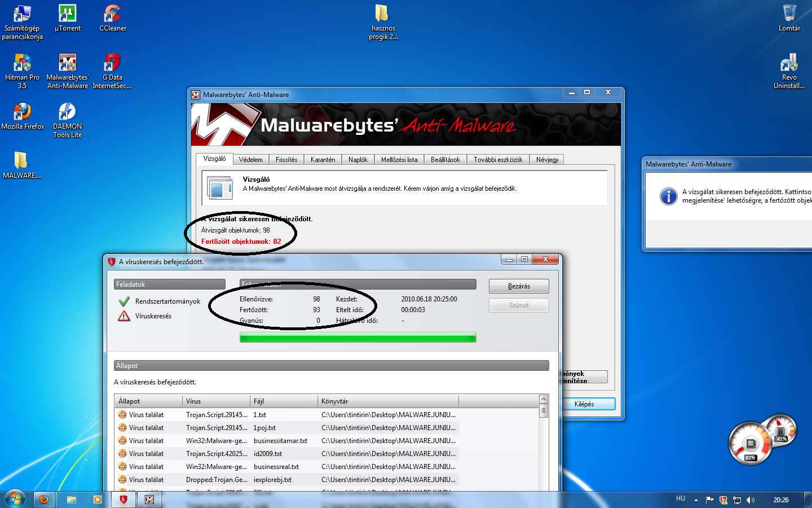Open Windows Media Player from taskbar

pyautogui.click(x=98, y=500)
